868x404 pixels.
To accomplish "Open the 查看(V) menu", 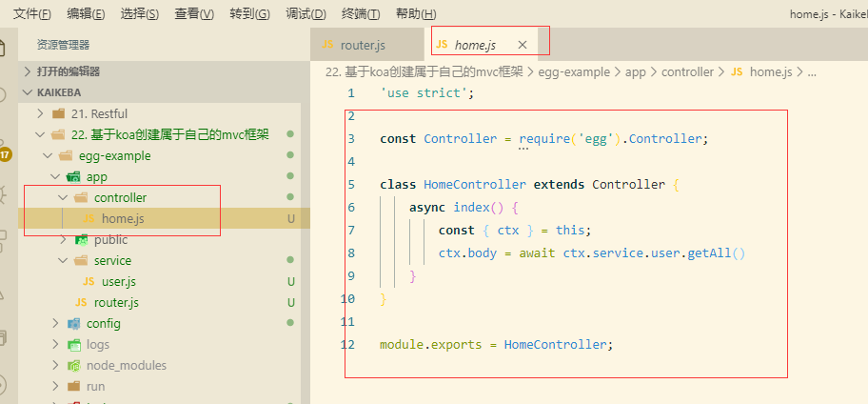I will coord(194,14).
